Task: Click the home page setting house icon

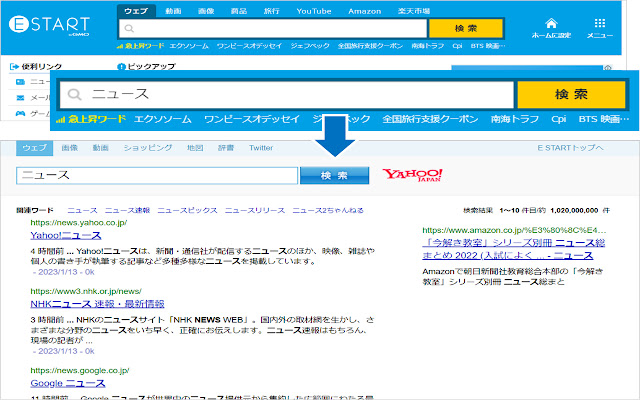Action: click(551, 23)
